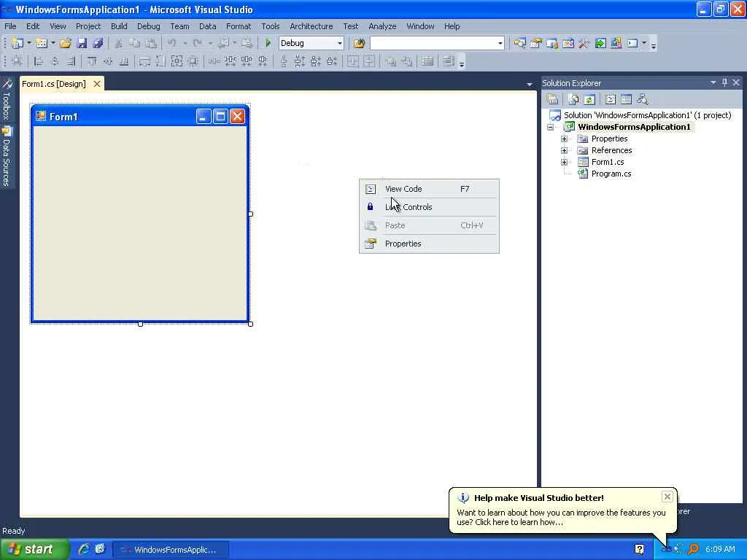This screenshot has height=560, width=747.
Task: Dismiss the balloon tip with its X
Action: click(667, 497)
